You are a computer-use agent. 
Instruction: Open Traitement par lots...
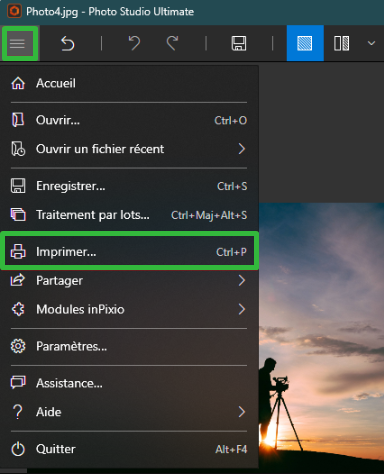pos(129,215)
